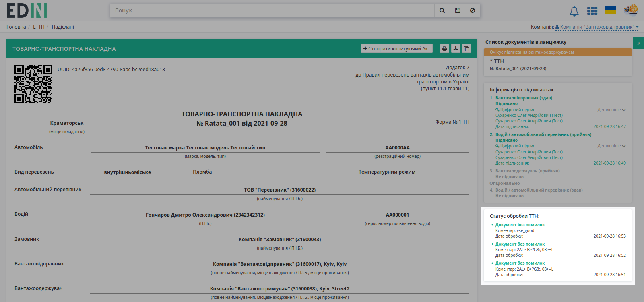Screen dimensions: 644x302
Task: Click the EDIN logo
Action: click(x=27, y=10)
